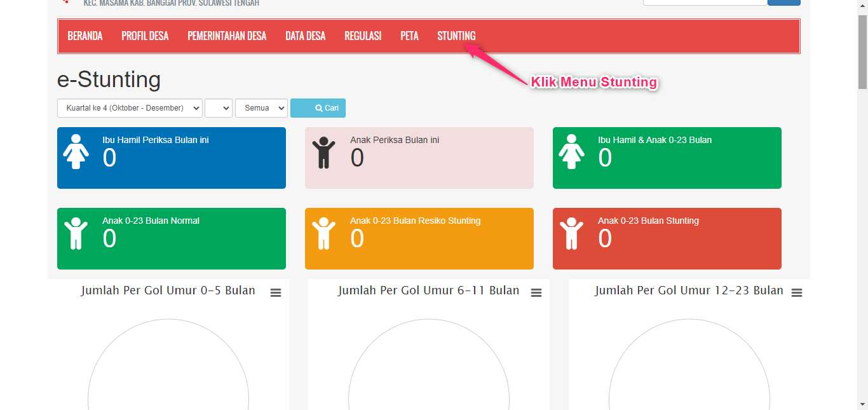
Task: Click the child icon in red Anak 0-23 Bulan Stunting card
Action: tap(571, 233)
